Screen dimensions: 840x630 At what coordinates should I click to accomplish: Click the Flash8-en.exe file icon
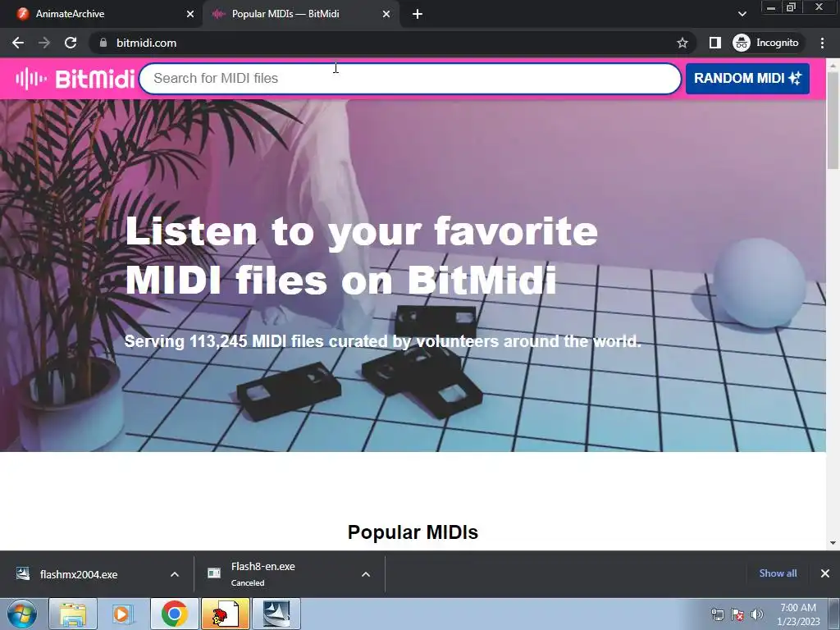tap(214, 573)
